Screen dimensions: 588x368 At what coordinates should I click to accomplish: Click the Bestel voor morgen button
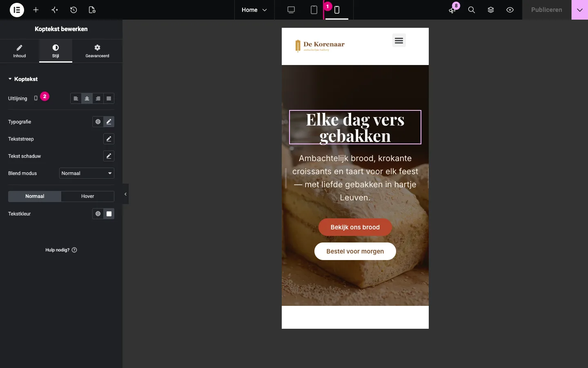pyautogui.click(x=355, y=251)
